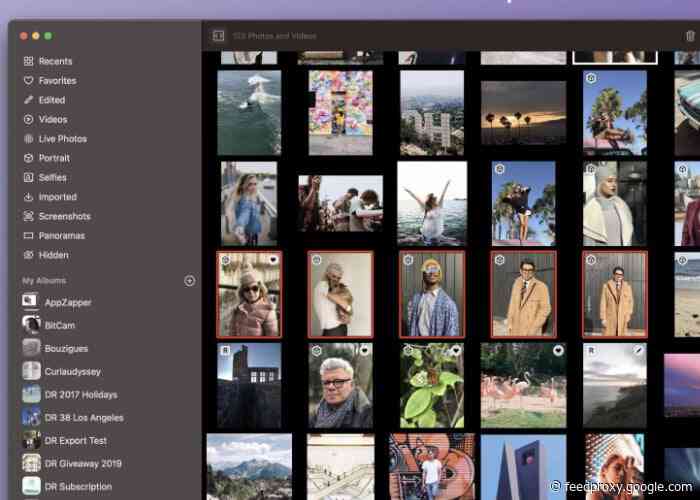The width and height of the screenshot is (700, 500).
Task: Open the Live Photos sidebar icon
Action: [29, 139]
